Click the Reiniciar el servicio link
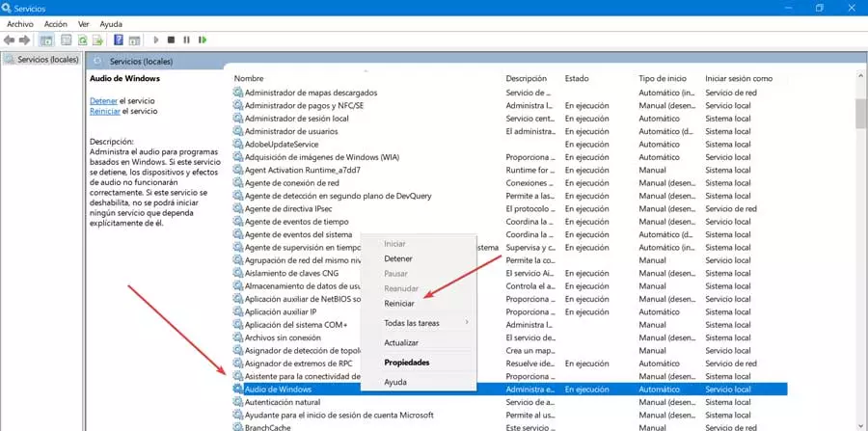This screenshot has width=868, height=431. pyautogui.click(x=104, y=111)
